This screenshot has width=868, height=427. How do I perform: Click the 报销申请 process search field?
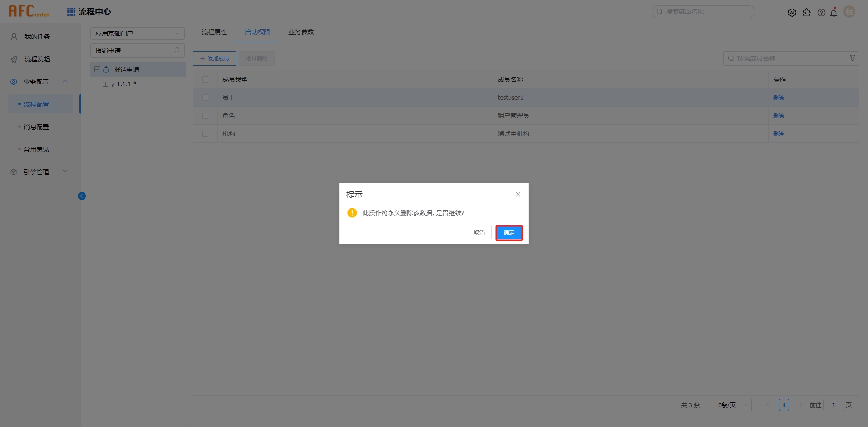pyautogui.click(x=138, y=51)
